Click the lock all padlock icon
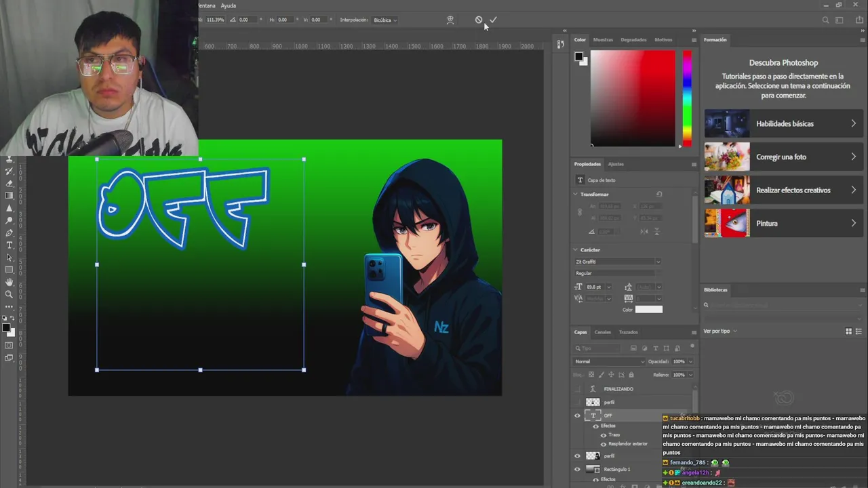Viewport: 868px width, 488px height. tap(631, 375)
